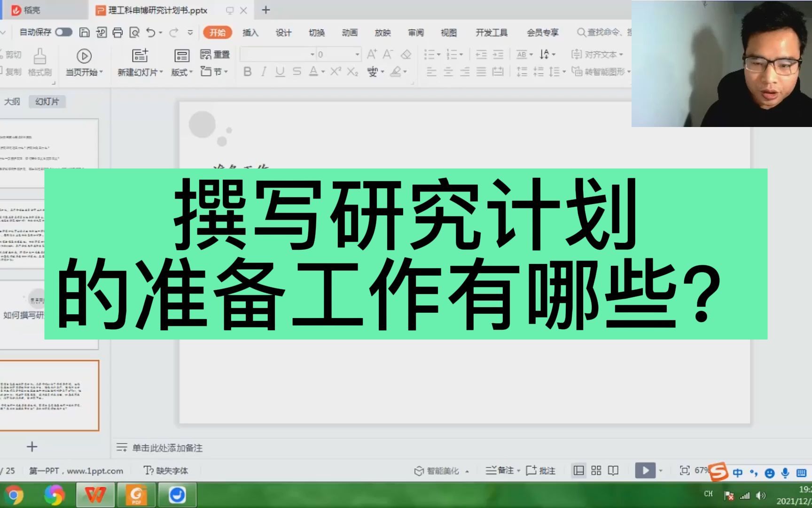This screenshot has width=812, height=508.
Task: Toggle underline formatting
Action: 281,71
